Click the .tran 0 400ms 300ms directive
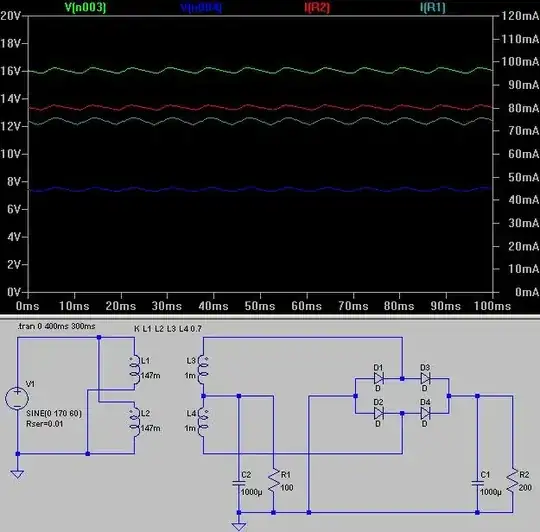The image size is (540, 532). (56, 326)
